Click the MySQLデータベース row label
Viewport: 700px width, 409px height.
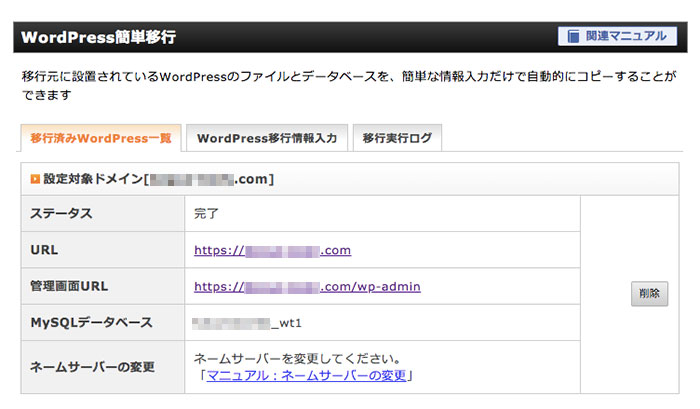pos(92,322)
